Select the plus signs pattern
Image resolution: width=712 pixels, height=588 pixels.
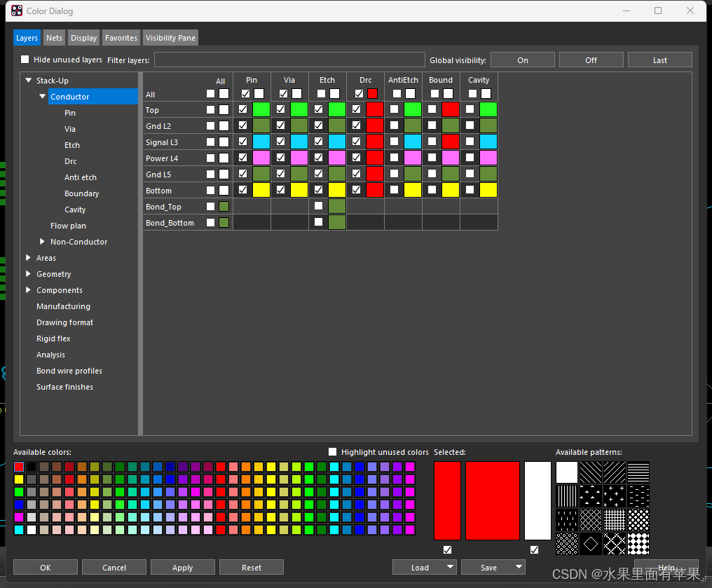point(614,496)
